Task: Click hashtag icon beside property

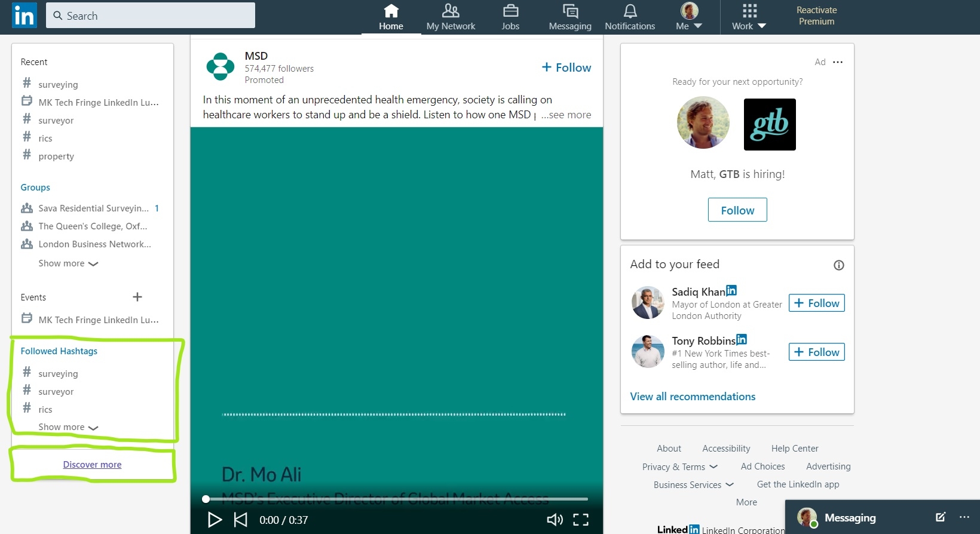Action: pos(27,155)
